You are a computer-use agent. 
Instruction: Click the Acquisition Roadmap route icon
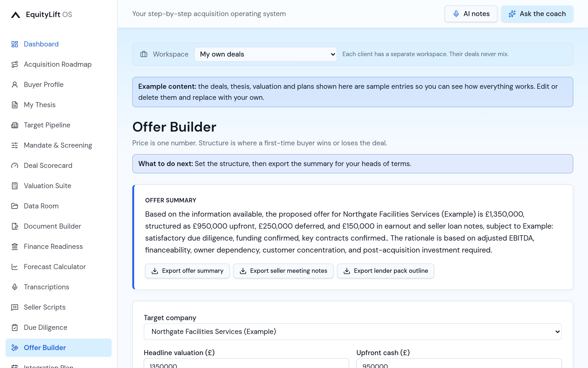[14, 64]
